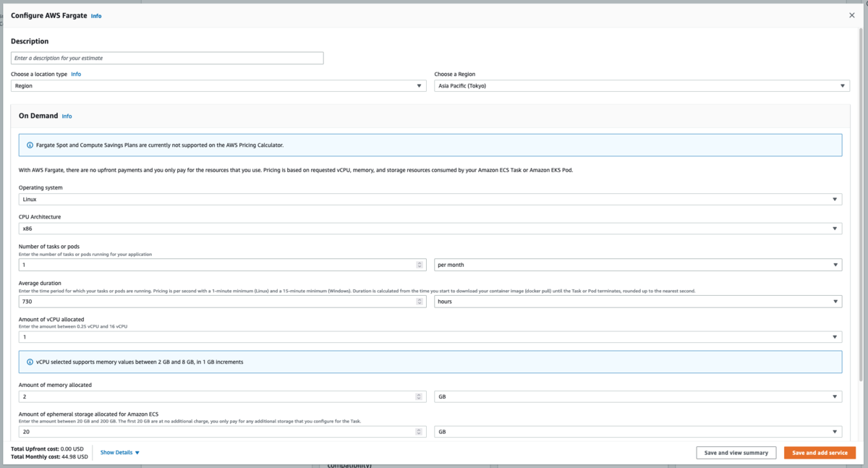868x468 pixels.
Task: Click stepper arrows on ephemeral storage field
Action: 420,432
